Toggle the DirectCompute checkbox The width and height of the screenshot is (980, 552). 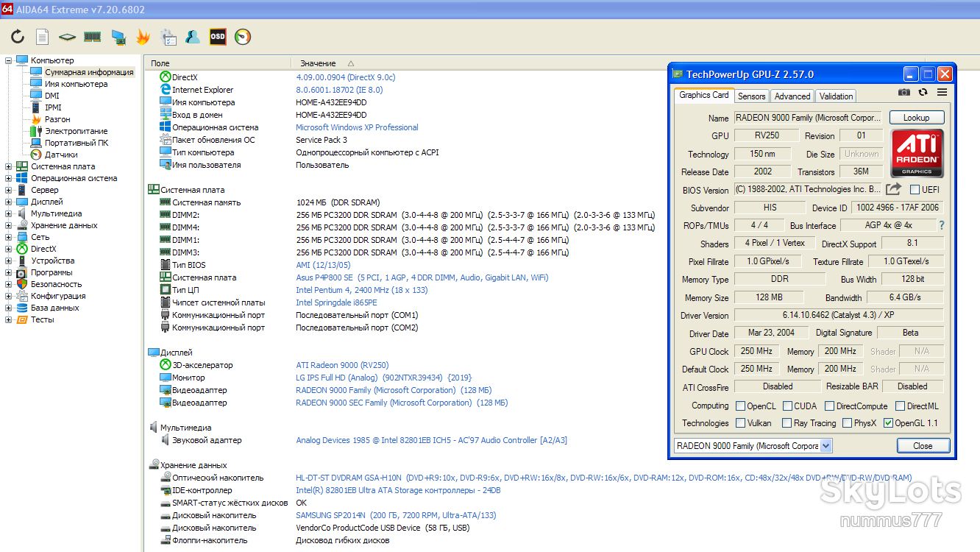point(829,406)
